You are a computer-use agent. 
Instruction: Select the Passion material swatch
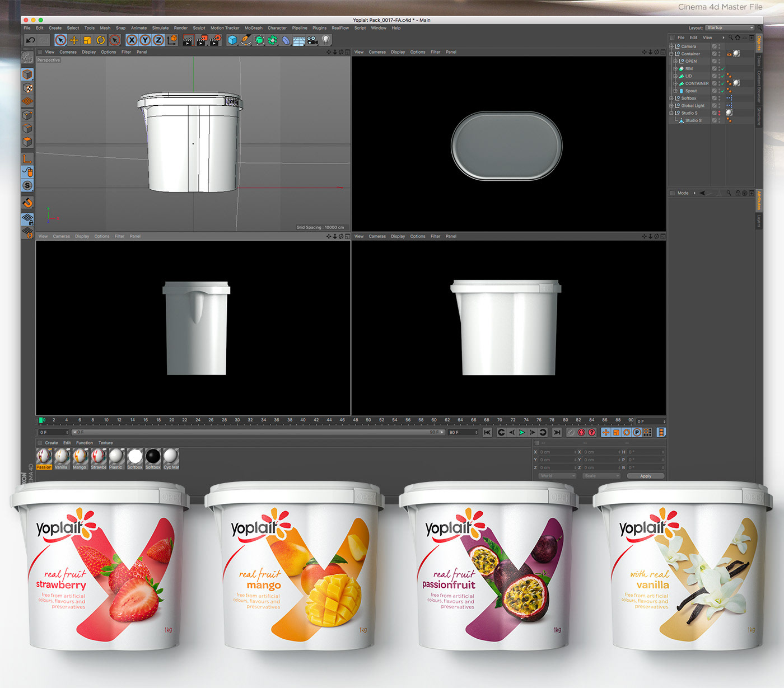[44, 458]
